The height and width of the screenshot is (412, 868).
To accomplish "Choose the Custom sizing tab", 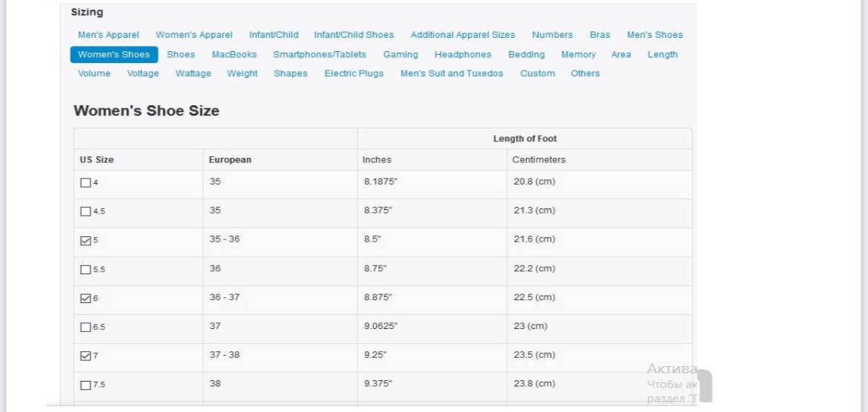I will tap(537, 73).
